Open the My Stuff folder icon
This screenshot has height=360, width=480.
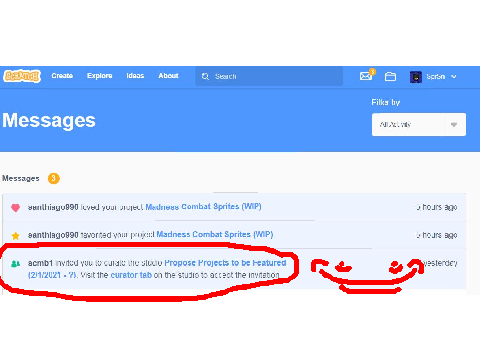pyautogui.click(x=390, y=77)
